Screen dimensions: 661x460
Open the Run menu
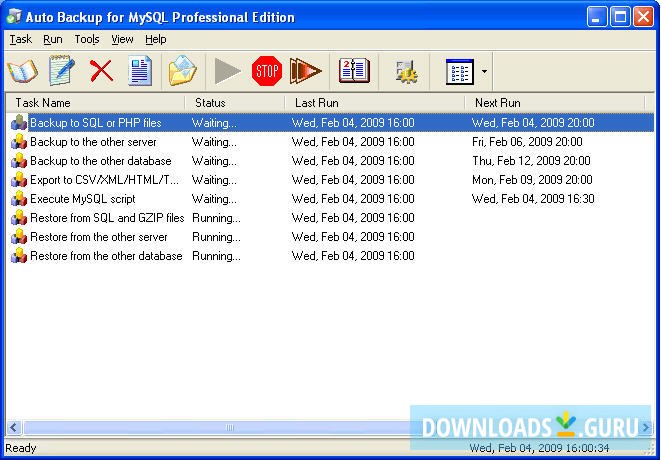coord(53,39)
